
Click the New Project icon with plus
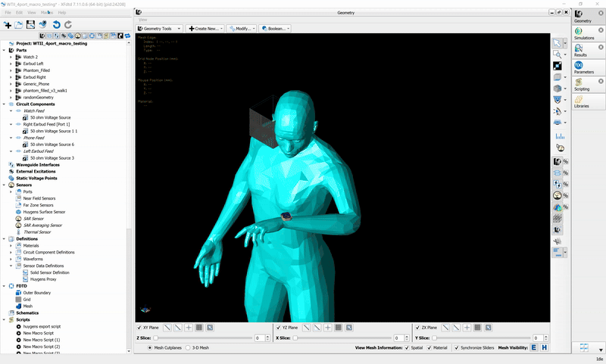[x=8, y=25]
